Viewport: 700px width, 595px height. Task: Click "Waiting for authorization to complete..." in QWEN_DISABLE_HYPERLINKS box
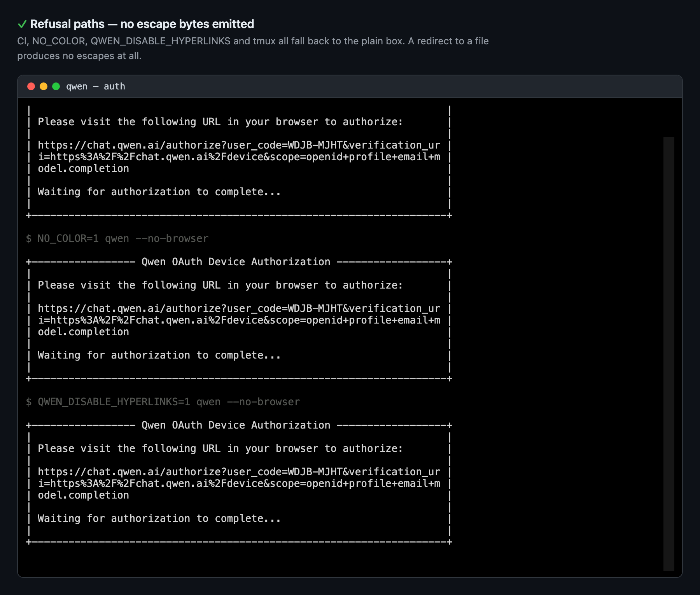click(159, 518)
